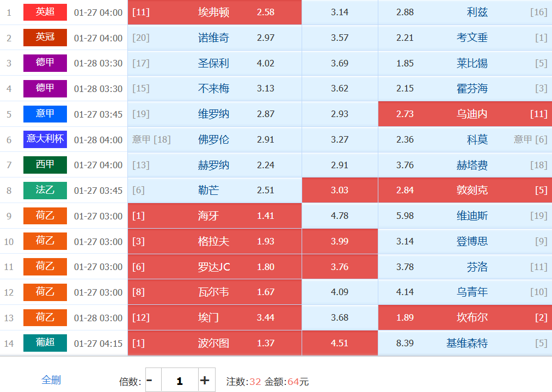Select draw odds 3.14 for 埃弗顿 vs 利兹

click(x=340, y=12)
